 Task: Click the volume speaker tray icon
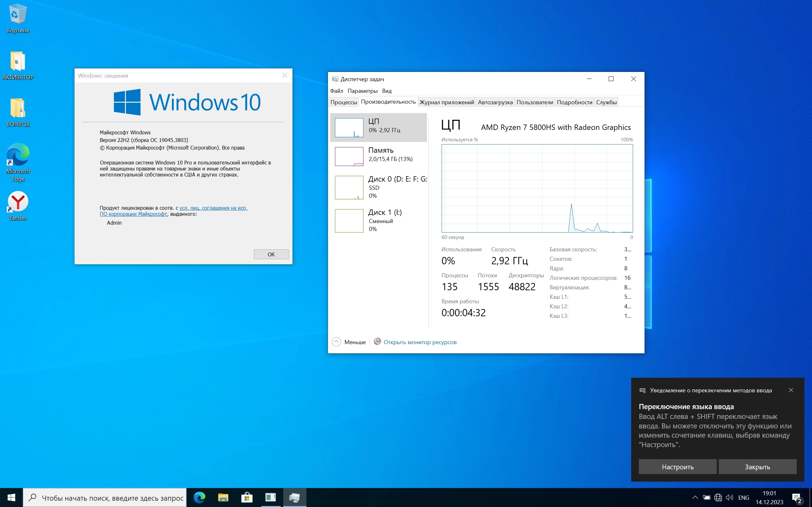(730, 497)
